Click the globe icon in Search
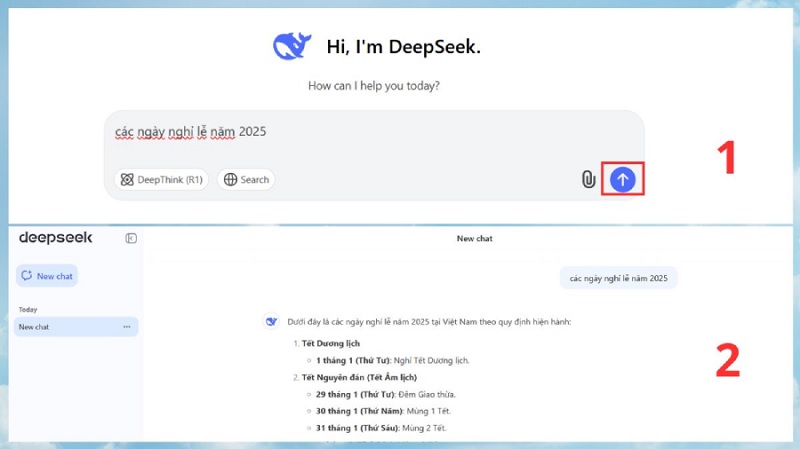 coord(231,180)
